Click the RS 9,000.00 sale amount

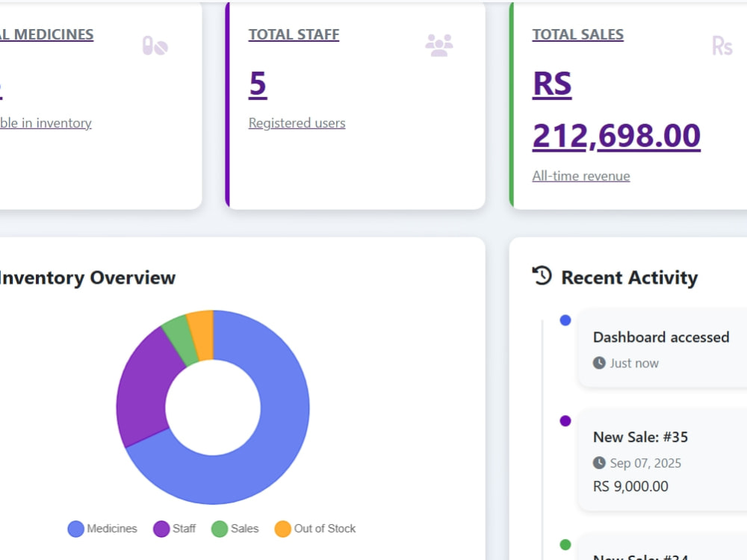[630, 486]
